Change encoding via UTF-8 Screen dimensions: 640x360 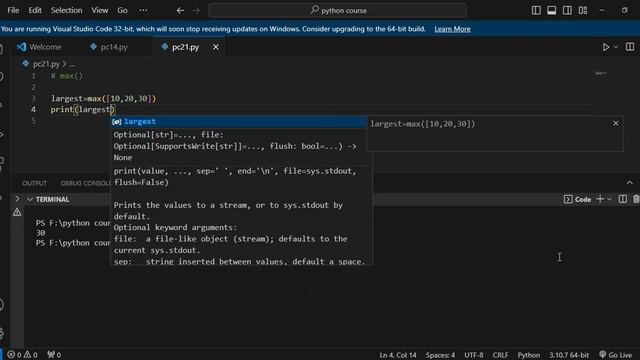tap(473, 355)
